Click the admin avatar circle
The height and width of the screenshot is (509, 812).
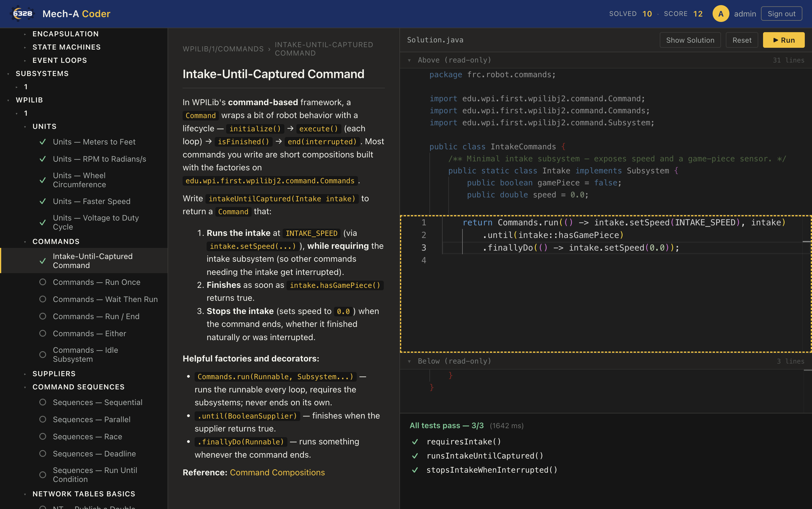click(x=720, y=14)
